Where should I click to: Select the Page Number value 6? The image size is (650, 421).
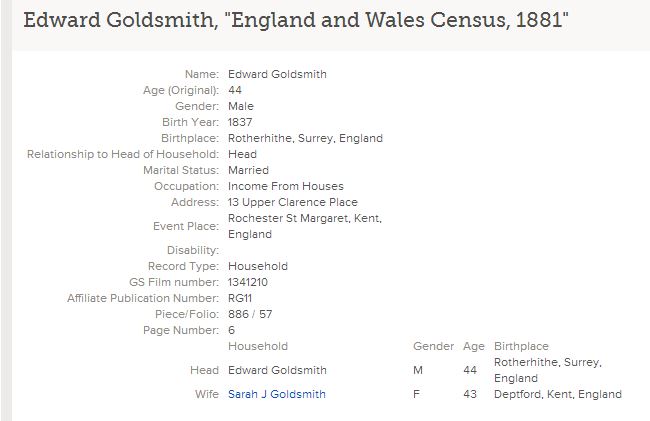click(x=231, y=330)
